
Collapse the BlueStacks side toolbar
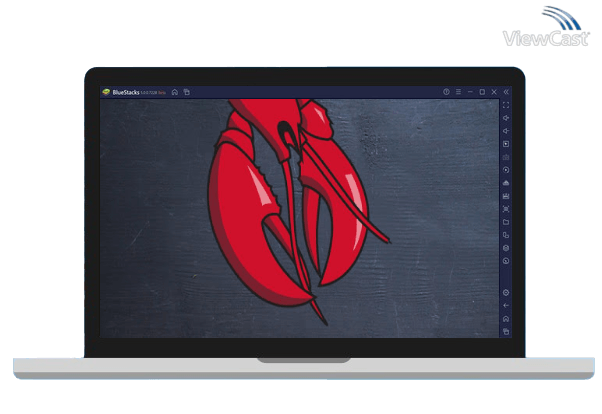pos(506,92)
